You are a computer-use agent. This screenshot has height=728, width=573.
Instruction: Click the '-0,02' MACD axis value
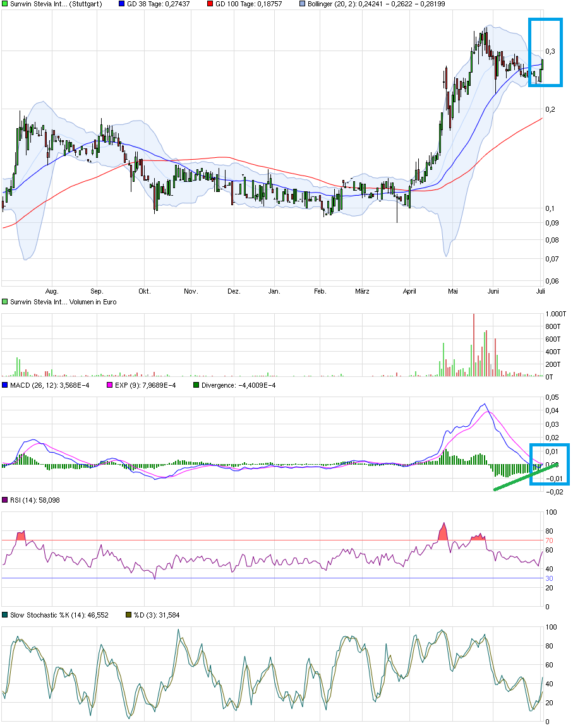(x=554, y=492)
